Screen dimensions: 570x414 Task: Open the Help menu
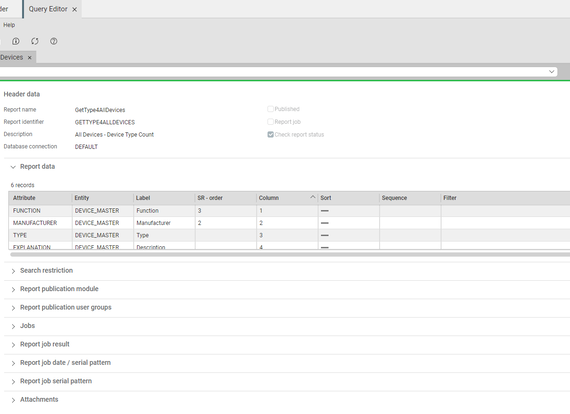pos(9,25)
